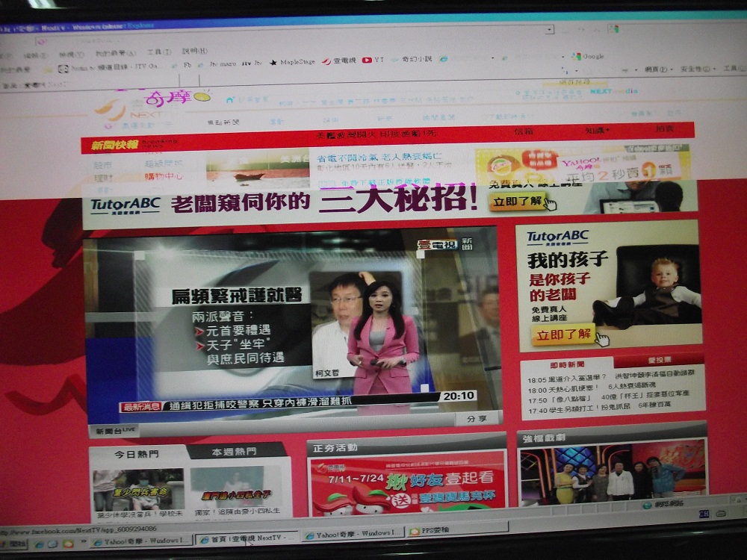Switch to the PPS影音 taskbar window
The width and height of the screenshot is (747, 560).
[x=457, y=529]
